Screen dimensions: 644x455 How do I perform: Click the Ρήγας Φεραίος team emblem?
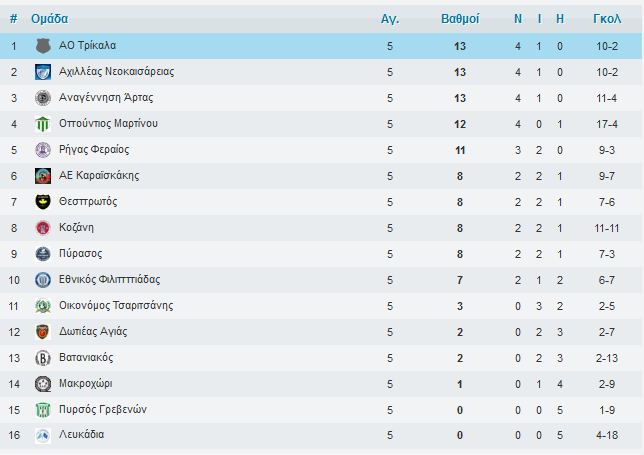[x=42, y=150]
